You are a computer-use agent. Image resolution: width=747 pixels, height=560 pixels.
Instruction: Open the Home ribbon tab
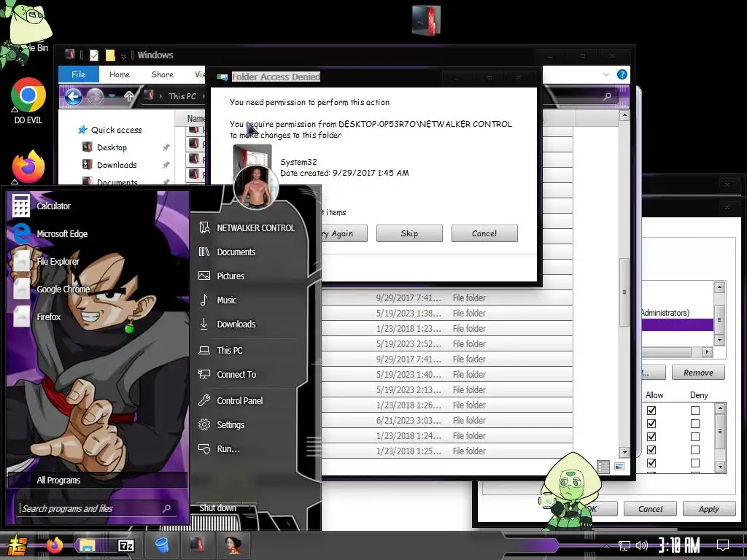(120, 74)
